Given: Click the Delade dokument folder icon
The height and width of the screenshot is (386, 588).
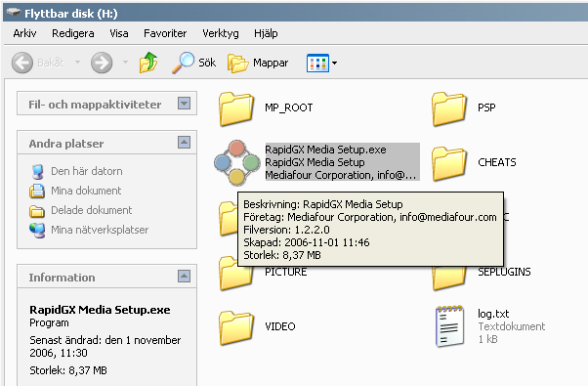Looking at the screenshot, I should tap(37, 211).
